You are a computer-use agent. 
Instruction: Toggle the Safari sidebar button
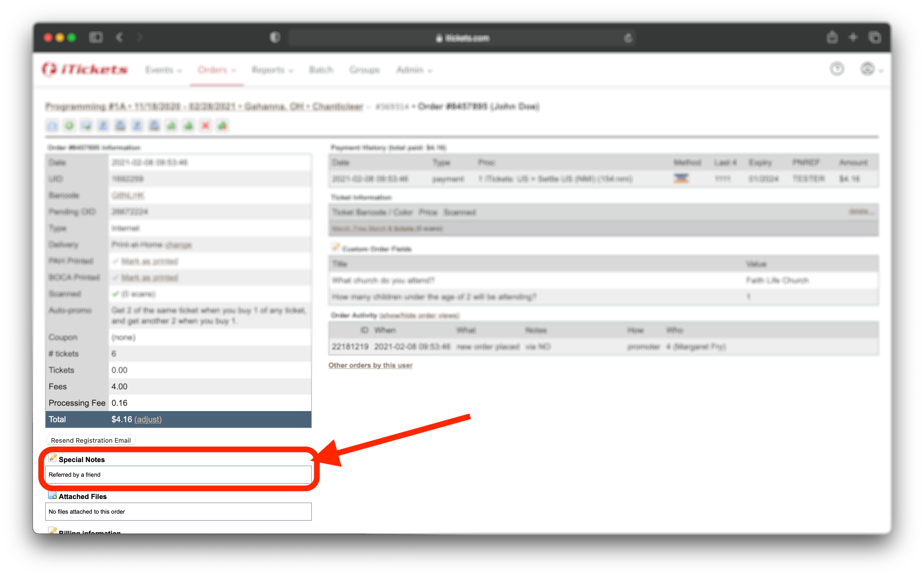(96, 38)
